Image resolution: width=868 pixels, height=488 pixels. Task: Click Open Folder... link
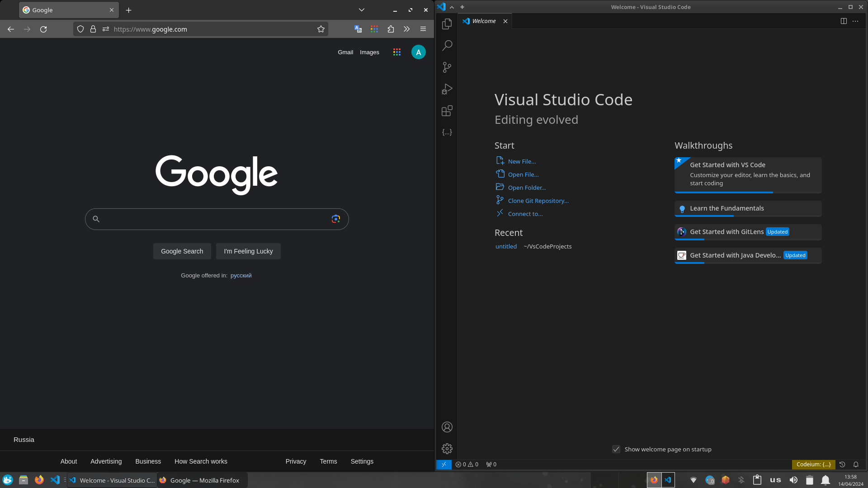[x=527, y=188]
